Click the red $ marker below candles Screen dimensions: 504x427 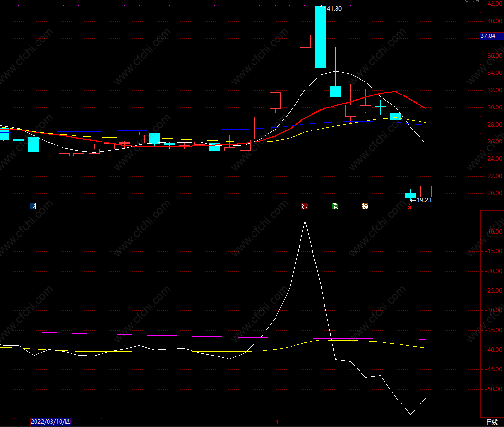tap(410, 207)
